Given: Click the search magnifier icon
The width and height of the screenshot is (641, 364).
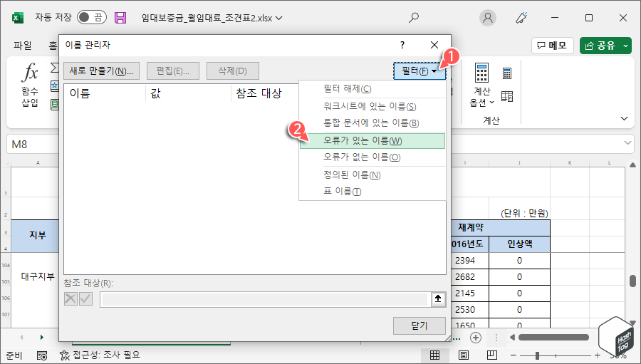Looking at the screenshot, I should 414,18.
